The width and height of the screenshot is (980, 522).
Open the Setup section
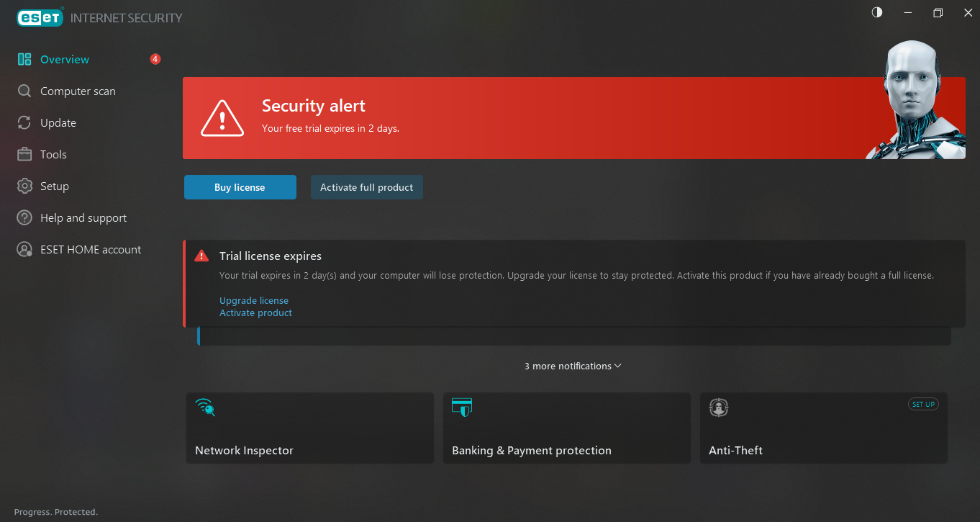[55, 186]
